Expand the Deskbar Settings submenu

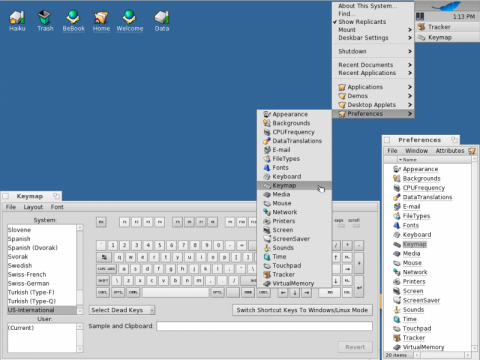(373, 38)
